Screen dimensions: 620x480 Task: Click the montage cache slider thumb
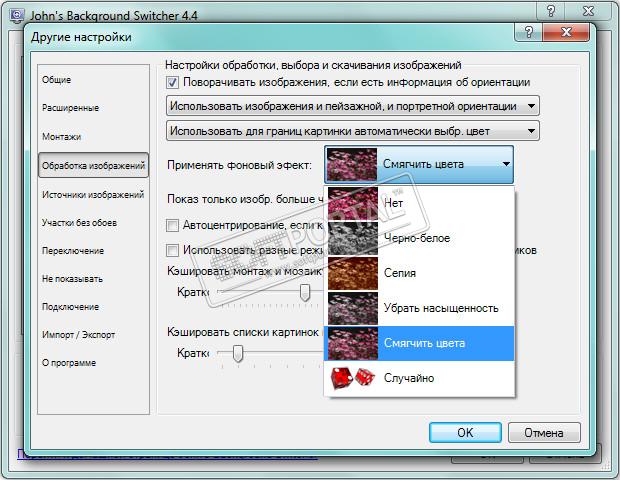pyautogui.click(x=304, y=292)
